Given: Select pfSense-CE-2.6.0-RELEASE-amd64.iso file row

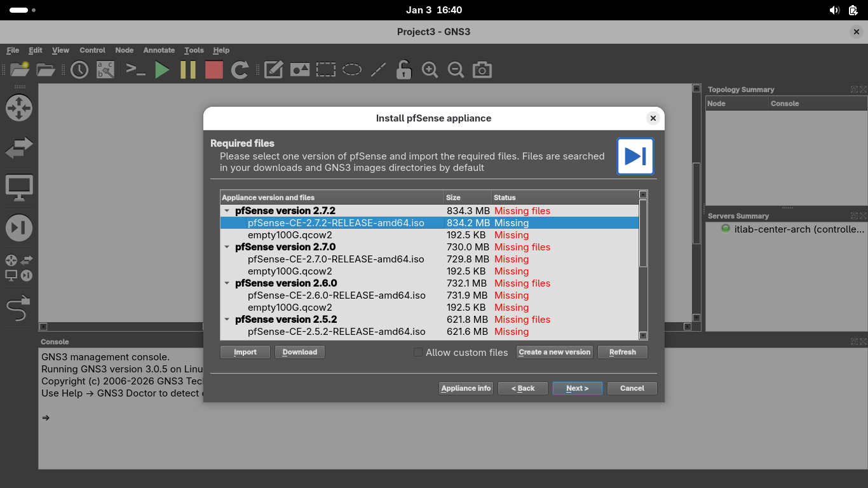Looking at the screenshot, I should click(x=337, y=295).
